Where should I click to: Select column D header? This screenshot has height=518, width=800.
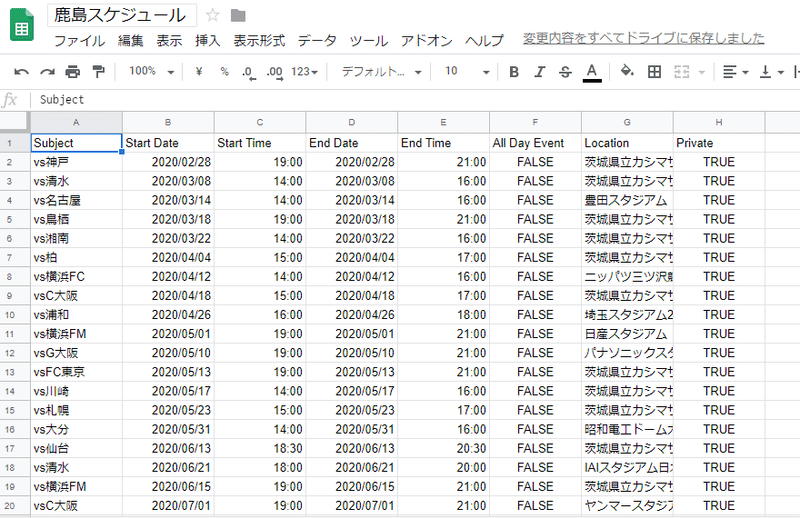352,122
